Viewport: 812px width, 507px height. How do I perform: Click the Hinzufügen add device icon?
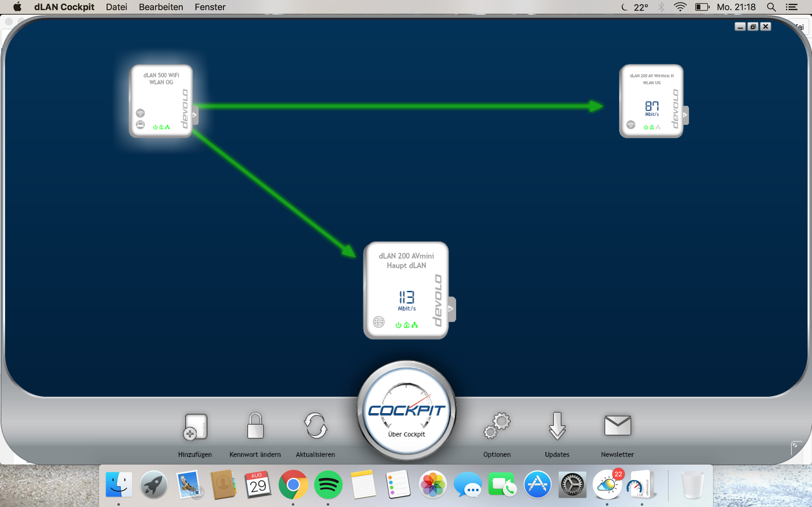(x=195, y=427)
